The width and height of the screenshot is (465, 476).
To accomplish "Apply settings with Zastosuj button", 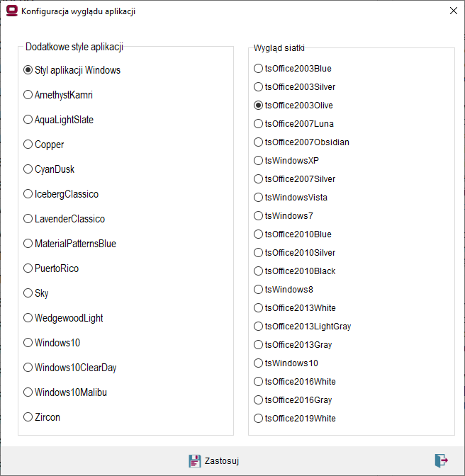I will (214, 461).
